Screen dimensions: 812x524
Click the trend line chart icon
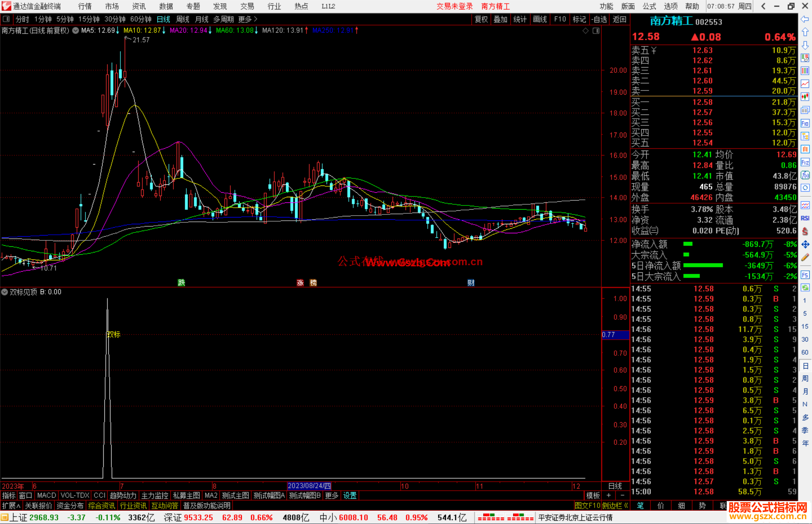pyautogui.click(x=805, y=84)
